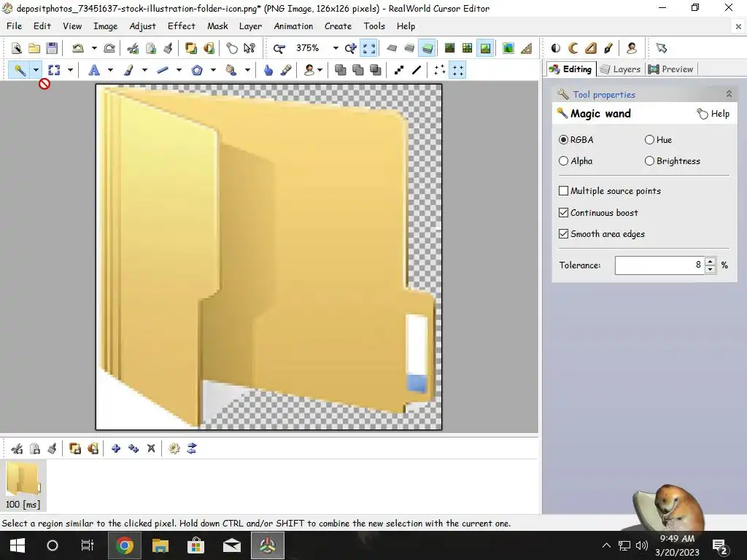The height and width of the screenshot is (560, 747).
Task: Click the fountain pen nib icon
Action: [608, 48]
